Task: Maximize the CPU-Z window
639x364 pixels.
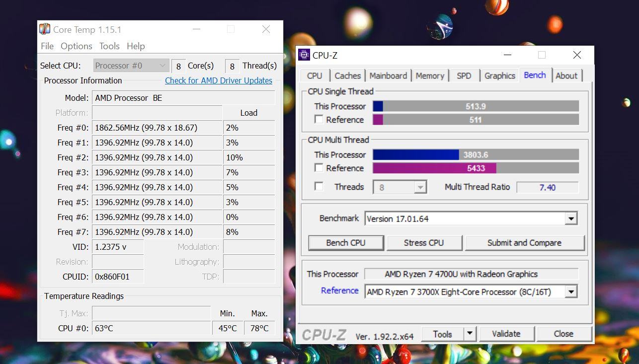Action: pos(542,55)
